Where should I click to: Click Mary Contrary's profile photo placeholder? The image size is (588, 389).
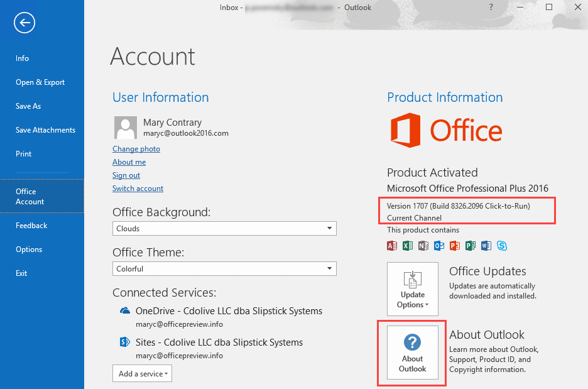pyautogui.click(x=125, y=128)
